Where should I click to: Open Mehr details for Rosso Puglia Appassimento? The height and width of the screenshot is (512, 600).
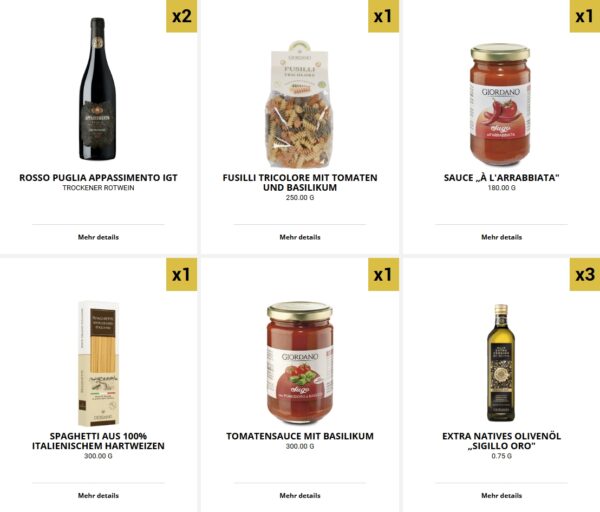point(98,237)
